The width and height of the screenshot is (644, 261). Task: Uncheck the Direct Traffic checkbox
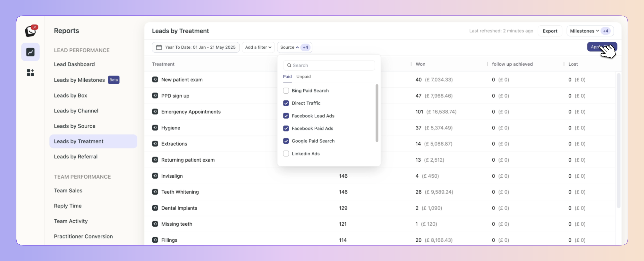coord(286,103)
